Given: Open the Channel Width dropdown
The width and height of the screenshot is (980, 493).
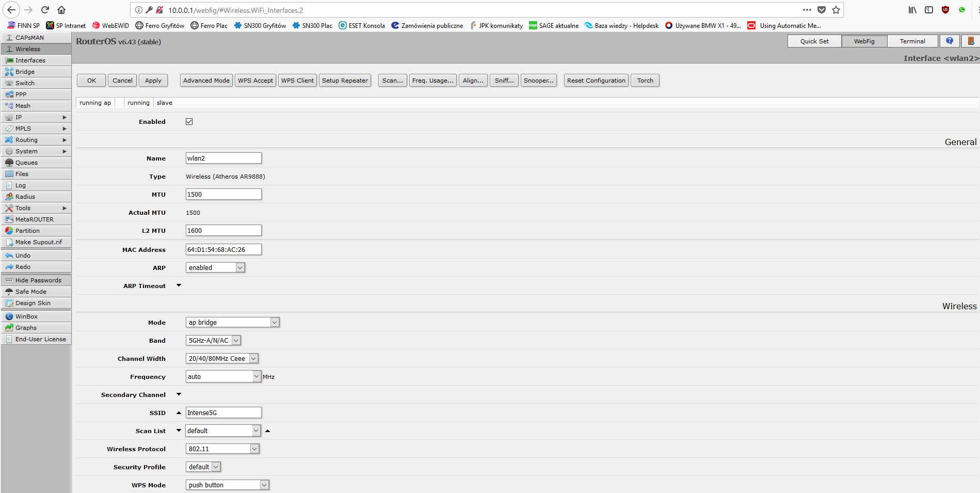Looking at the screenshot, I should tap(222, 358).
